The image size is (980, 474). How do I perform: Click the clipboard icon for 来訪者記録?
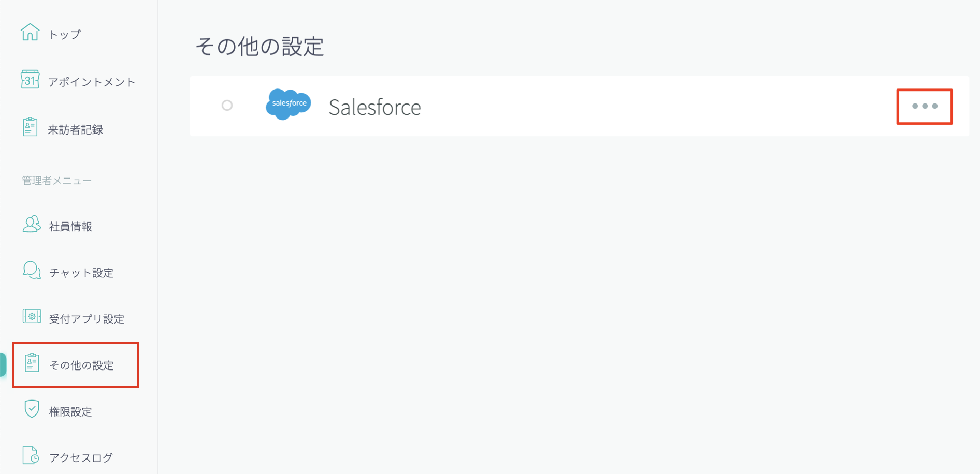click(x=30, y=127)
